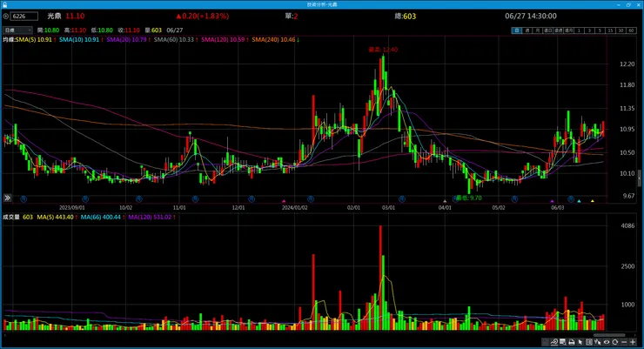This screenshot has height=349, width=644.
Task: Click the SMA(240) 10.46 legend label
Action: tap(273, 40)
